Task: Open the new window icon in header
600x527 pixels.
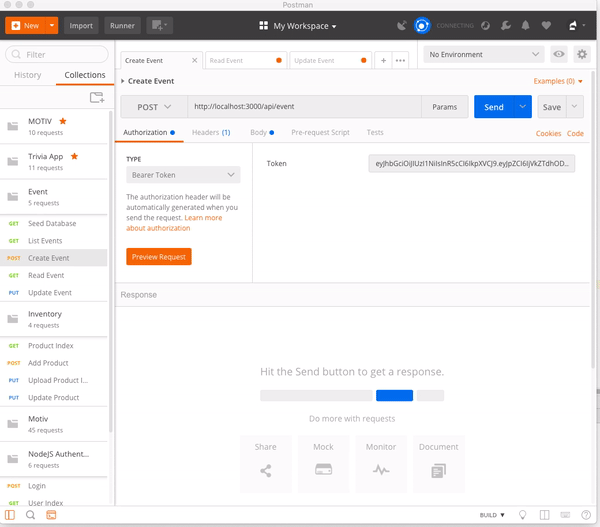Action: (x=160, y=26)
